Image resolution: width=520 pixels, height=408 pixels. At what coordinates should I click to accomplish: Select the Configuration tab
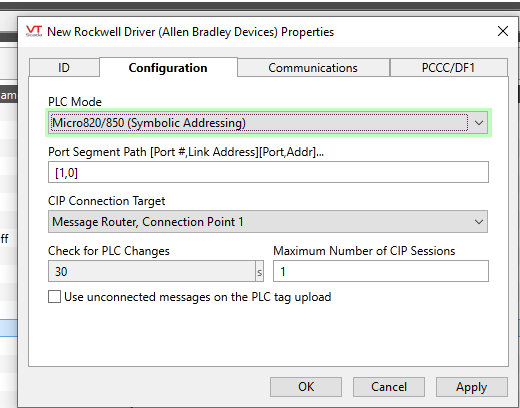(168, 68)
